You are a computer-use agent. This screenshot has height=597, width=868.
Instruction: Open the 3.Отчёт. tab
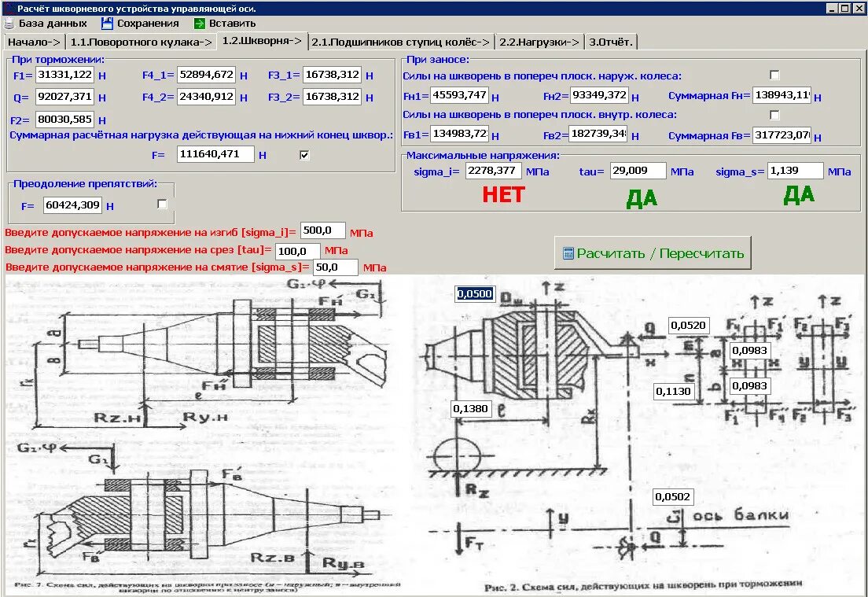click(x=611, y=42)
